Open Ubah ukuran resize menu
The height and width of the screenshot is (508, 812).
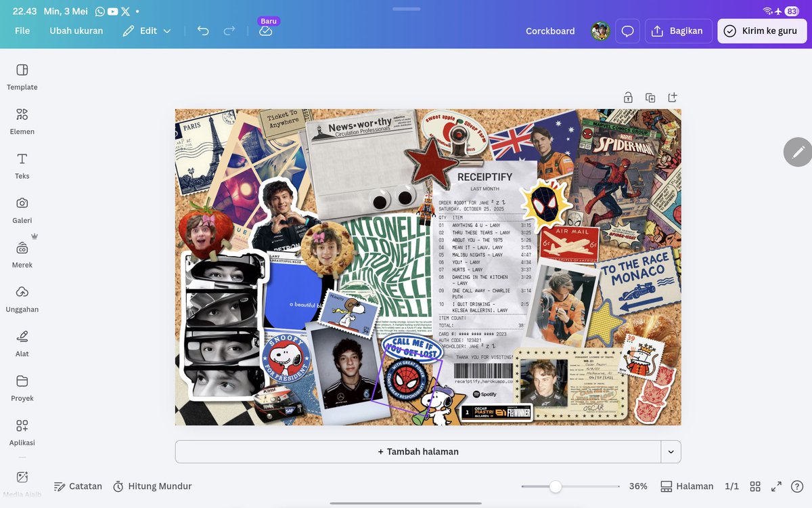click(76, 30)
